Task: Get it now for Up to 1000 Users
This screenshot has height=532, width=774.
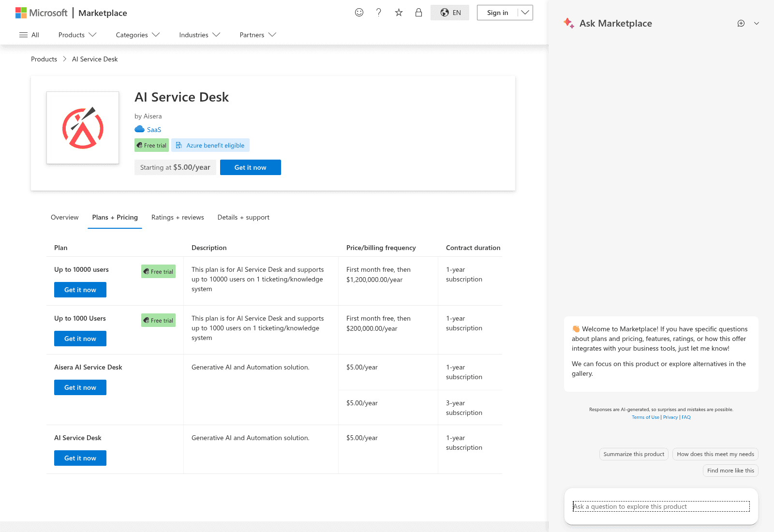Action: (x=80, y=339)
